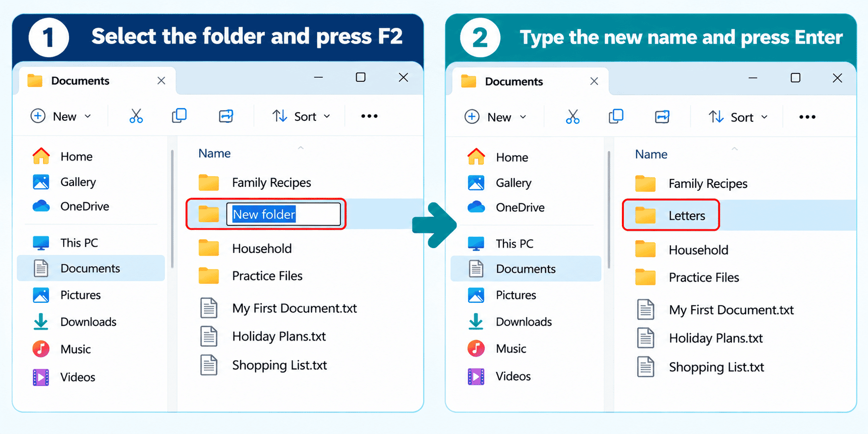The width and height of the screenshot is (868, 434).
Task: Open Videos in right window sidebar
Action: tap(500, 376)
